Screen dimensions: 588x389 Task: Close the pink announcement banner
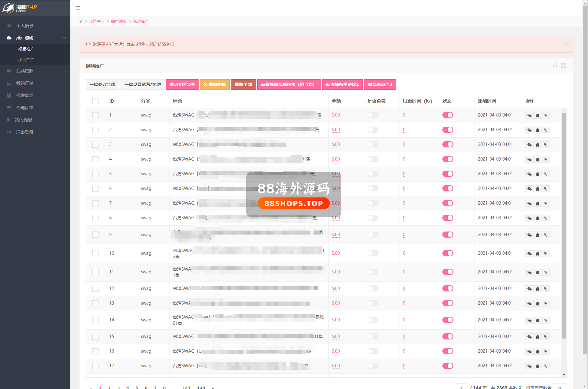coord(566,44)
